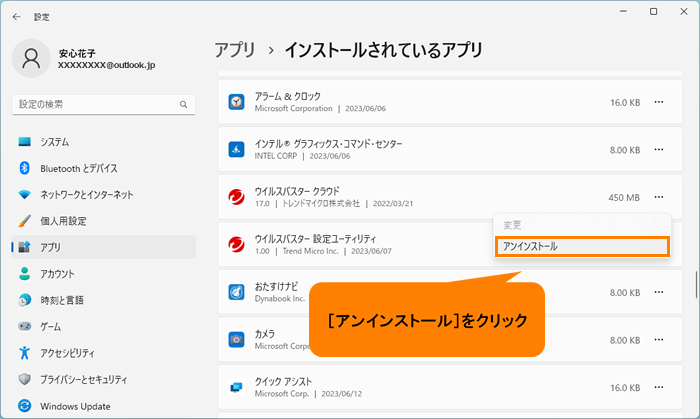The width and height of the screenshot is (700, 419).
Task: Click the アプリ breadcrumb link
Action: tap(235, 50)
